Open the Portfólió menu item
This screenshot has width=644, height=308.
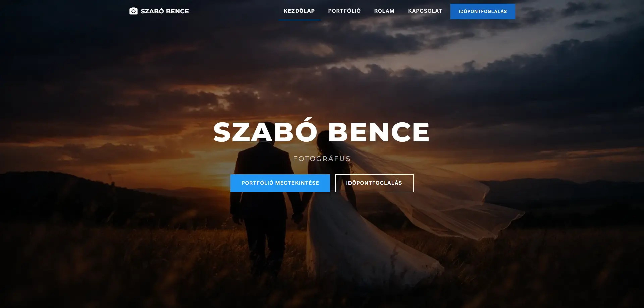(x=344, y=11)
